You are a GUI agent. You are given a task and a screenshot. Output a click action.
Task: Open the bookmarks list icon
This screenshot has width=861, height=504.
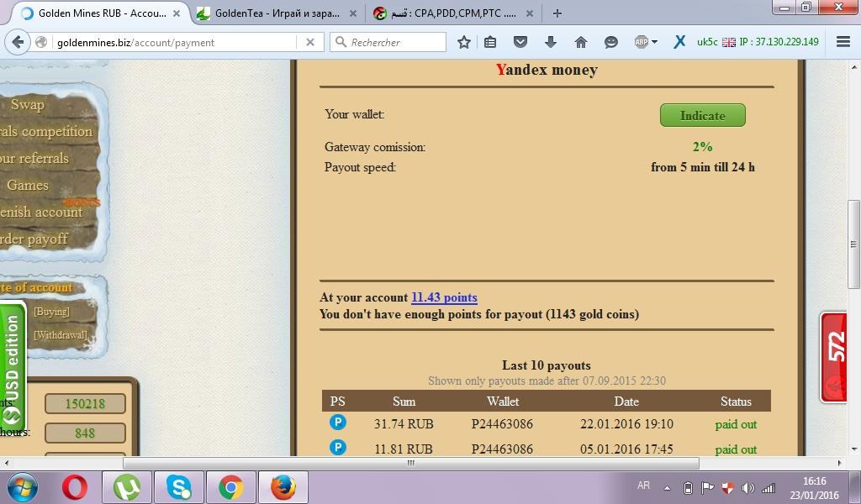click(x=490, y=42)
